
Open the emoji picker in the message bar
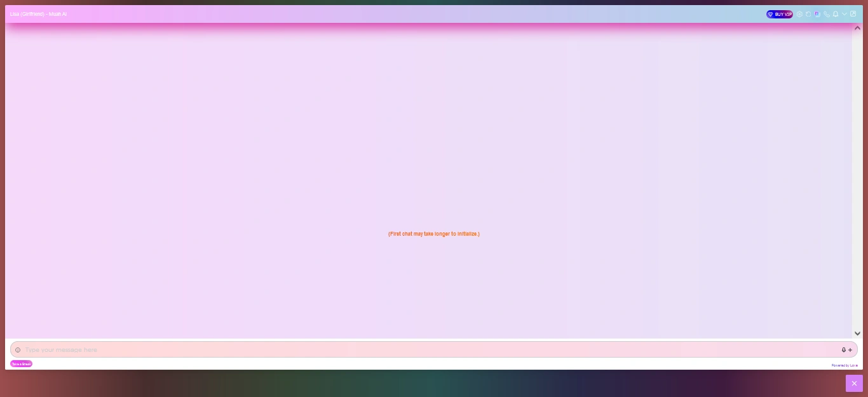18,350
